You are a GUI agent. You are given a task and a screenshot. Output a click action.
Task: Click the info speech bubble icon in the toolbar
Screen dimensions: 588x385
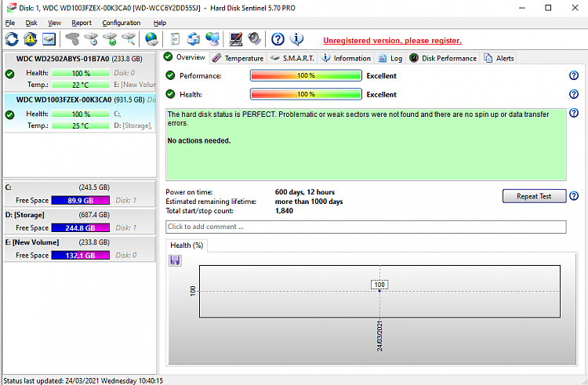[x=296, y=39]
